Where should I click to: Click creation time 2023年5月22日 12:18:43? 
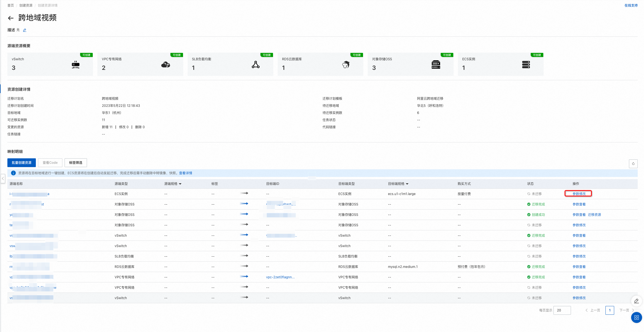(x=121, y=106)
